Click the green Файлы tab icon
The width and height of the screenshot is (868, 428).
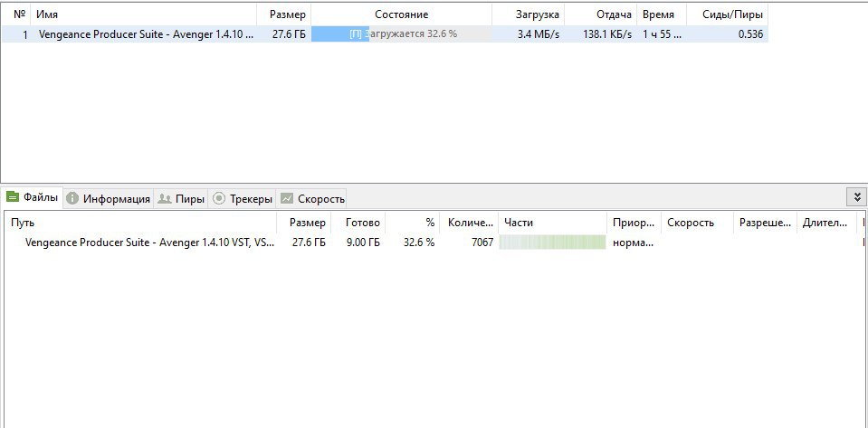(x=12, y=197)
